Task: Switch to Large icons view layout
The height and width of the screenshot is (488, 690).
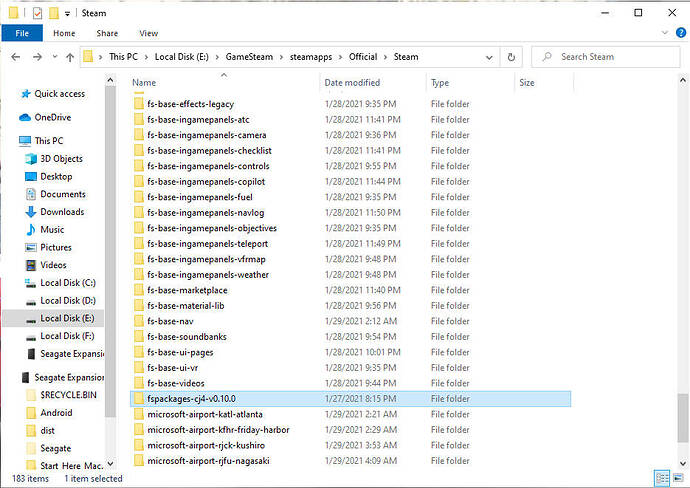Action: pyautogui.click(x=678, y=478)
